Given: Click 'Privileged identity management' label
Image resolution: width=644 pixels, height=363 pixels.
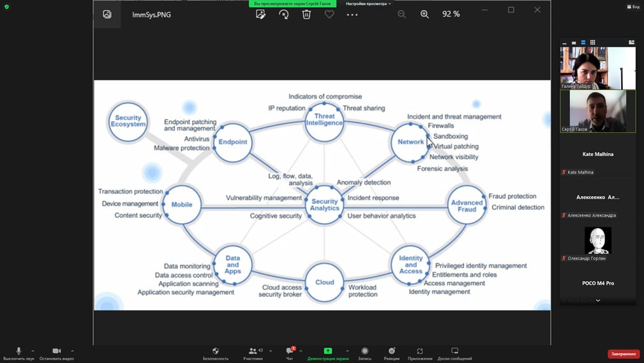Looking at the screenshot, I should tap(481, 266).
